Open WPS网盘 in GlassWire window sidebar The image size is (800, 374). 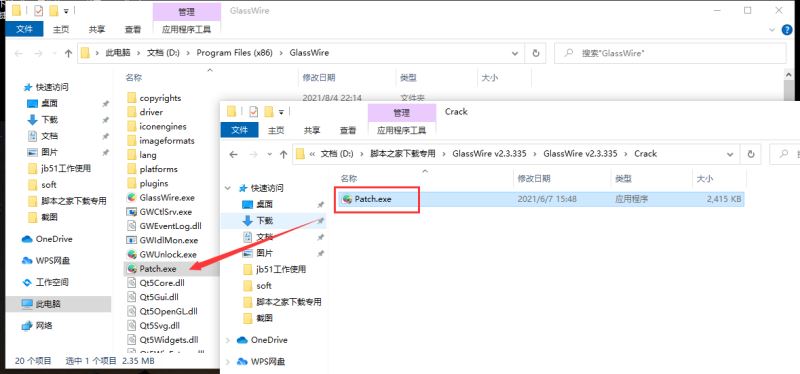click(53, 261)
